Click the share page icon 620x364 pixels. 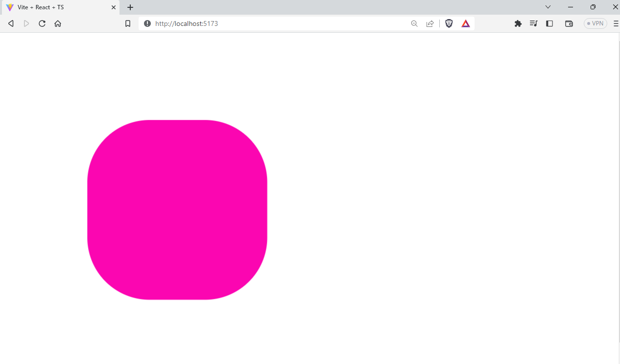tap(430, 23)
